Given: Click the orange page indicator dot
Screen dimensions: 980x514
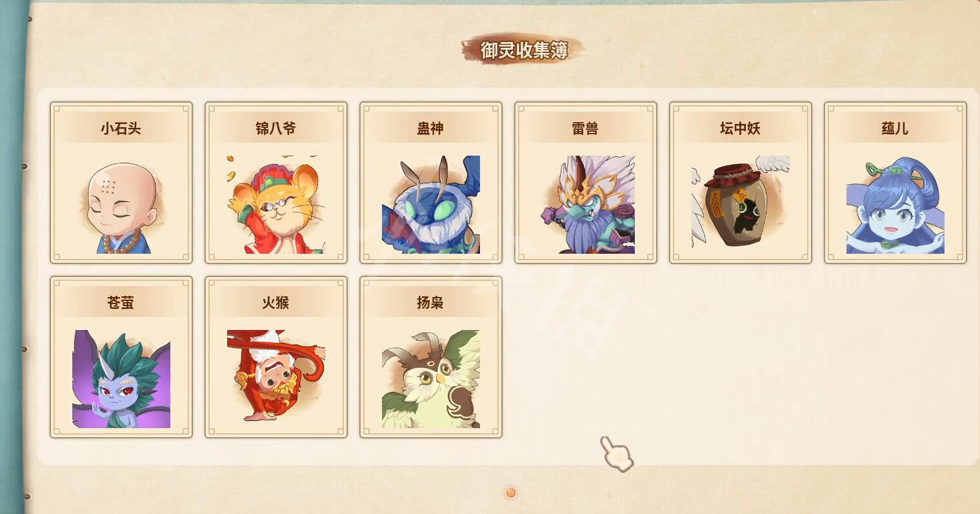Looking at the screenshot, I should pos(511,493).
